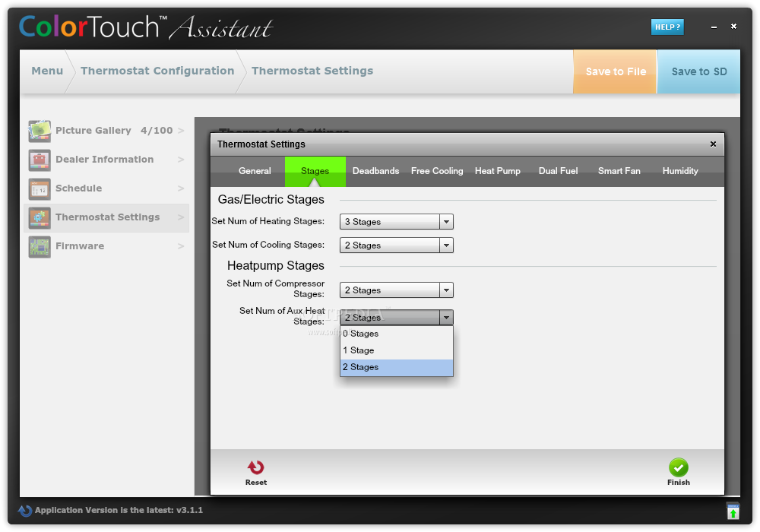Click the red Reset arrow icon
Screen dimensions: 760x532
tap(255, 467)
